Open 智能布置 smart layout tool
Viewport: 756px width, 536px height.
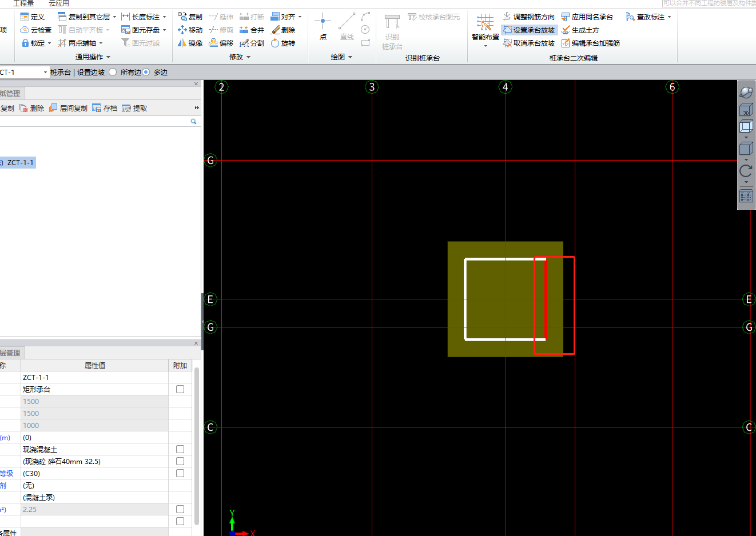coord(485,30)
